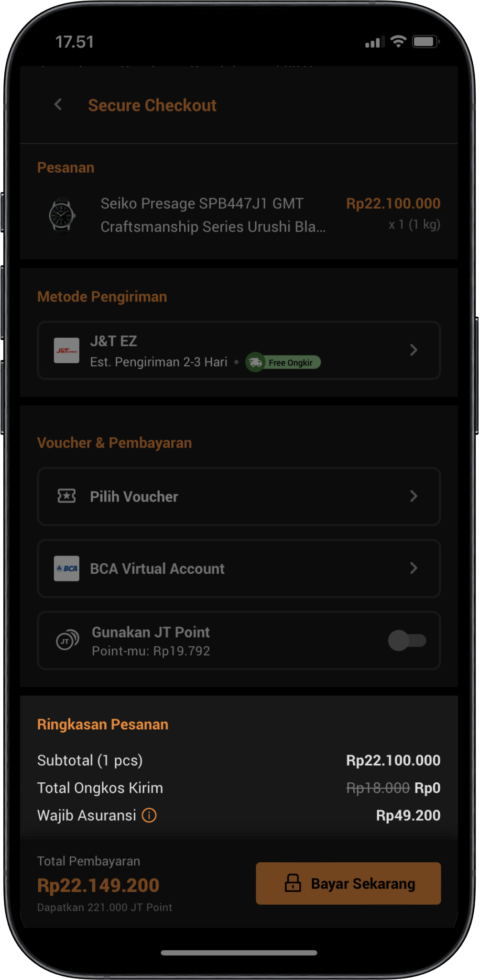Image resolution: width=479 pixels, height=980 pixels.
Task: Click the Bayar Sekarang button
Action: [x=348, y=883]
